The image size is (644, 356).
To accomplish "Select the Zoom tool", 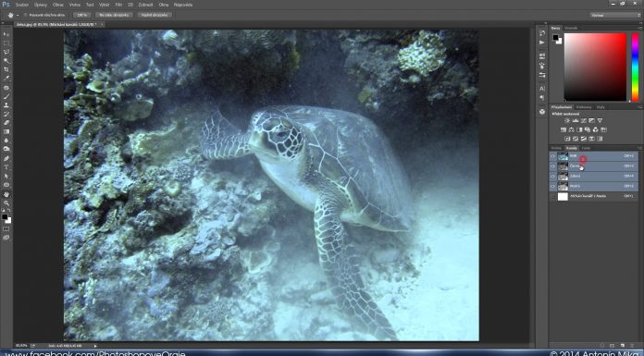I will tap(6, 203).
